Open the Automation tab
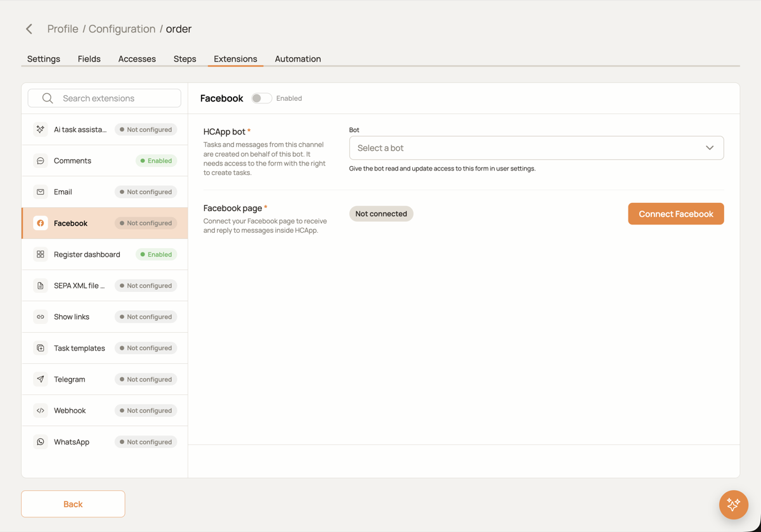 tap(298, 59)
